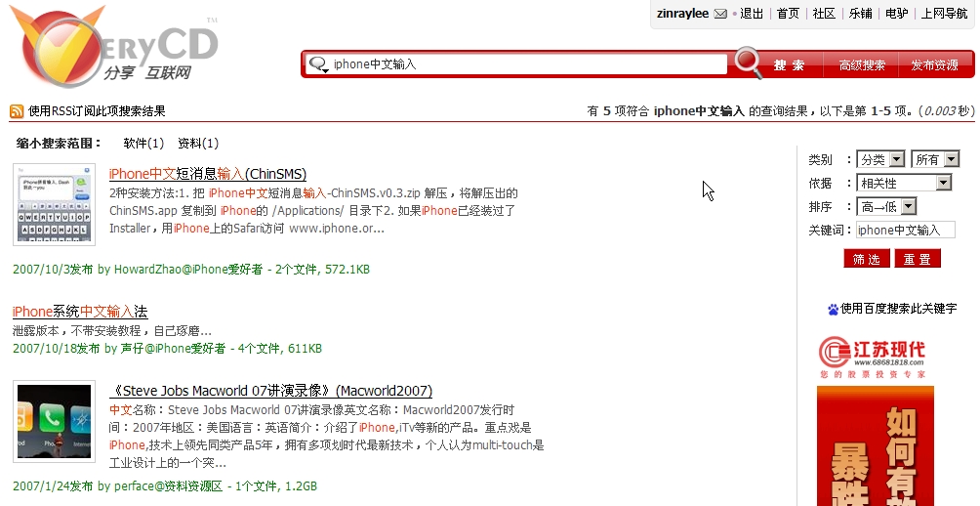This screenshot has height=506, width=980.
Task: Click 使用百度搜索此关键字 link
Action: click(899, 309)
